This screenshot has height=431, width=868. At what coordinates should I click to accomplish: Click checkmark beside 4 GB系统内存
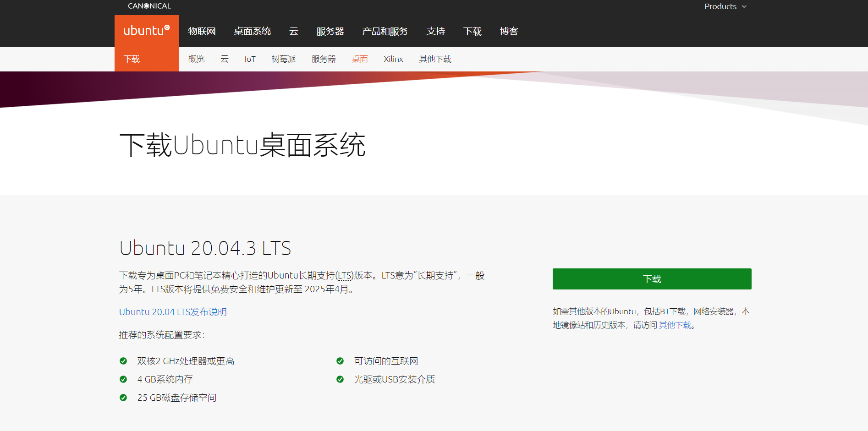(123, 379)
